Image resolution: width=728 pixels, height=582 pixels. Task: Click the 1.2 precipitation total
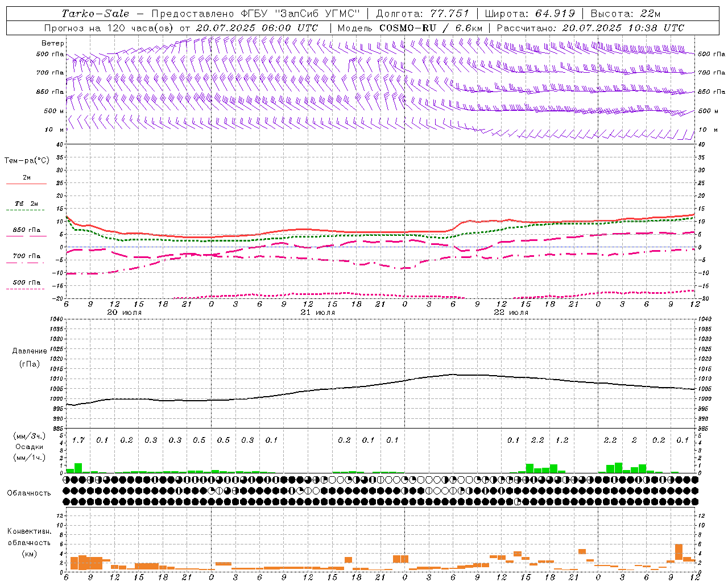tap(562, 440)
